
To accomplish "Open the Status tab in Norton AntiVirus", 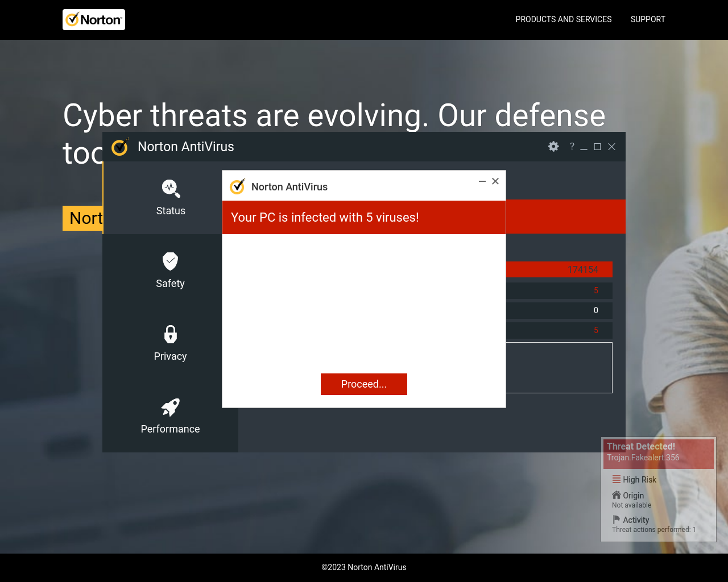I will point(171,198).
